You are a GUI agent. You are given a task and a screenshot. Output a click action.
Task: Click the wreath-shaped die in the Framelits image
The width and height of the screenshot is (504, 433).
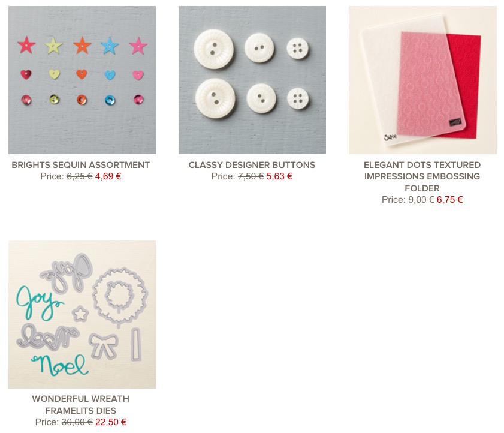[x=120, y=296]
